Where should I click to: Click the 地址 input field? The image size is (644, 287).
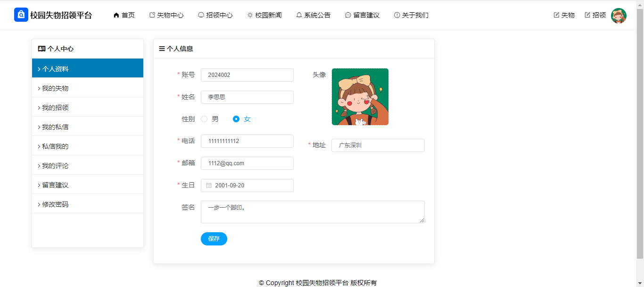378,145
